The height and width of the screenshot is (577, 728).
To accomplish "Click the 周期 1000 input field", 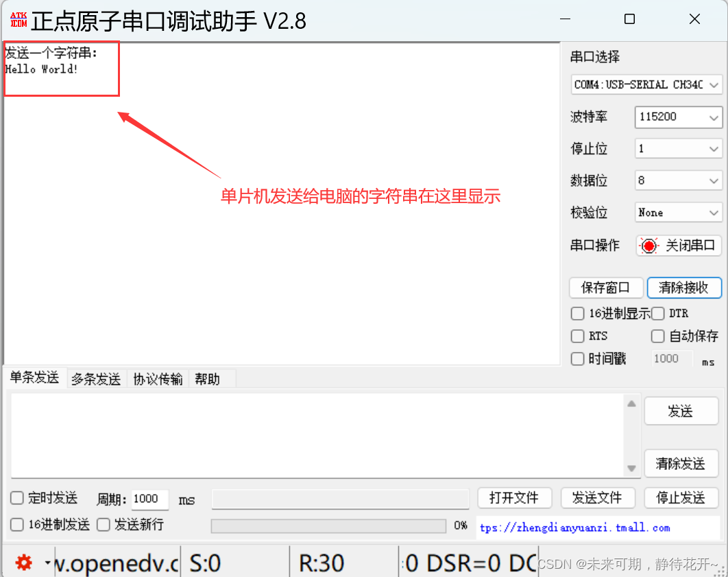I will coord(149,499).
